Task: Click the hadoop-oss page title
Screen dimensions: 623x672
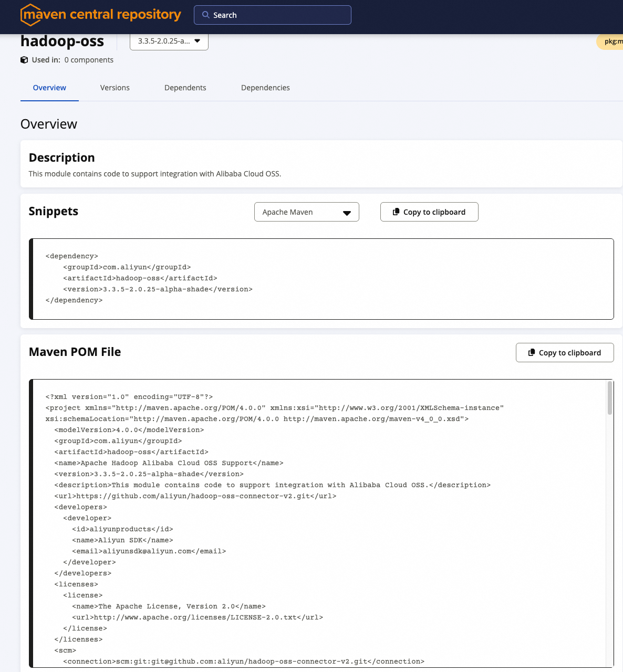Action: pos(62,41)
